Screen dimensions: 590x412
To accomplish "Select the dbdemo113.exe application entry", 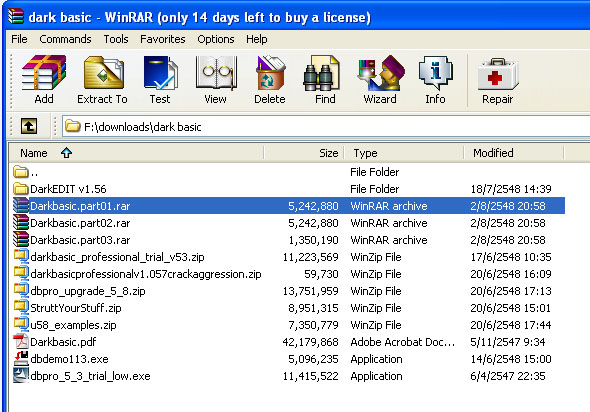I will pos(69,359).
